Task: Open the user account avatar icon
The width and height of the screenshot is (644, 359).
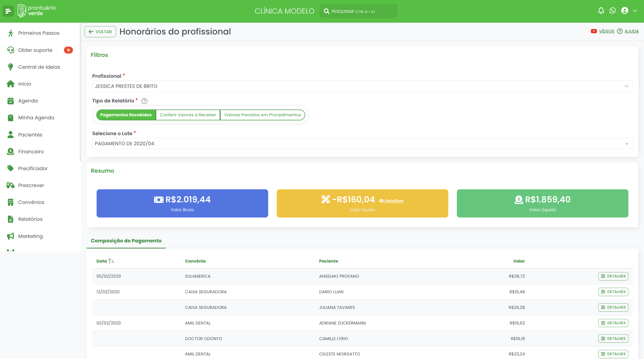Action: tap(625, 11)
